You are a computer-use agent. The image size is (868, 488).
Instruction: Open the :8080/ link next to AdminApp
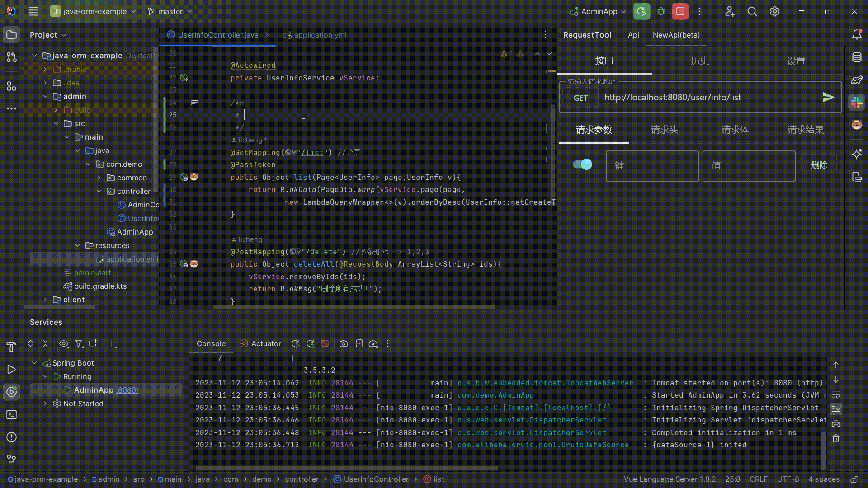point(127,390)
